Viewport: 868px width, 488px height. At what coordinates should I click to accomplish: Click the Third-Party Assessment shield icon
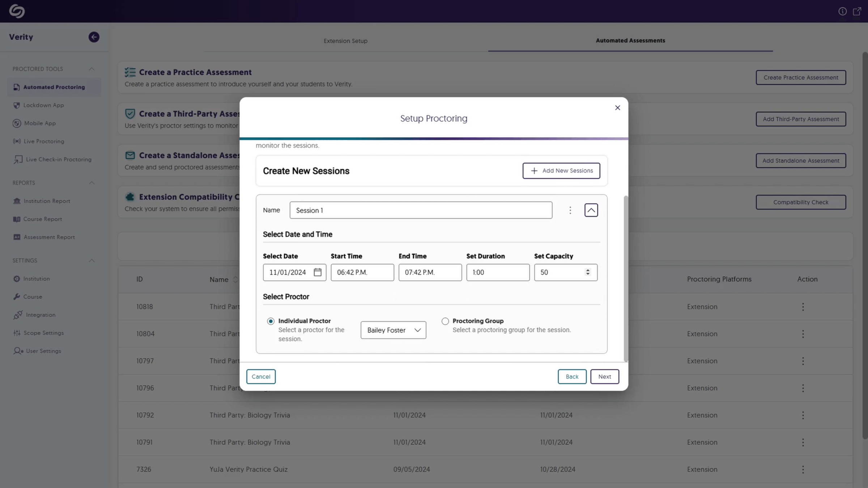point(130,114)
